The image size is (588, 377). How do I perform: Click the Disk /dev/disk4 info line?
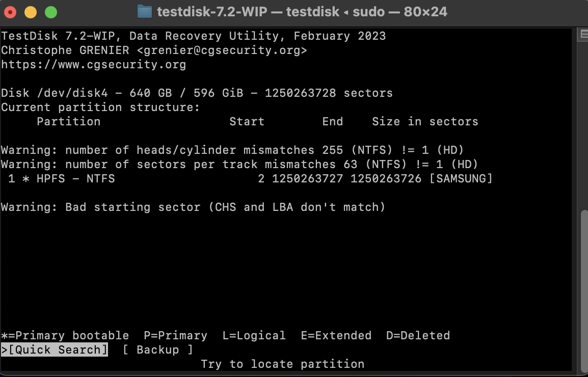(197, 93)
